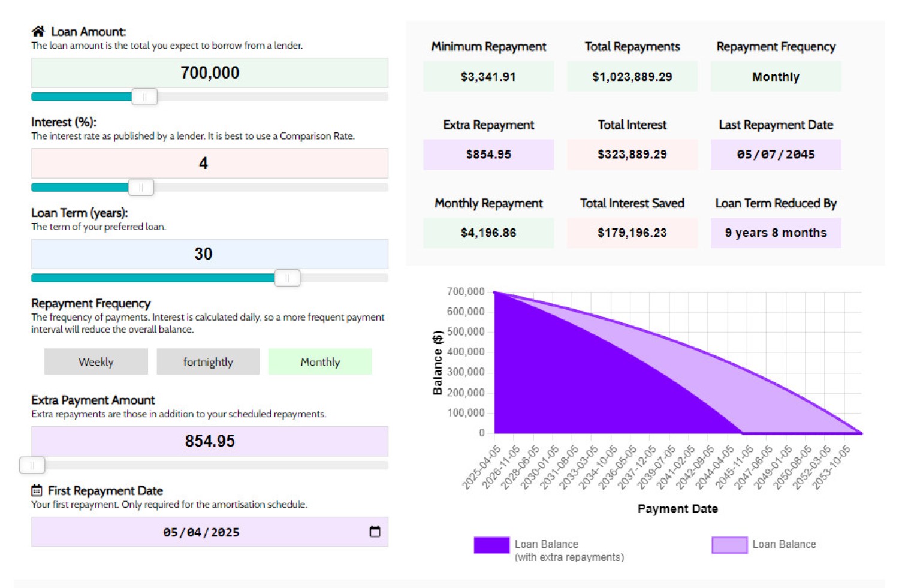Screen dimensions: 899x588
Task: Click the first repayment date field 05/04/2025
Action: [x=201, y=532]
